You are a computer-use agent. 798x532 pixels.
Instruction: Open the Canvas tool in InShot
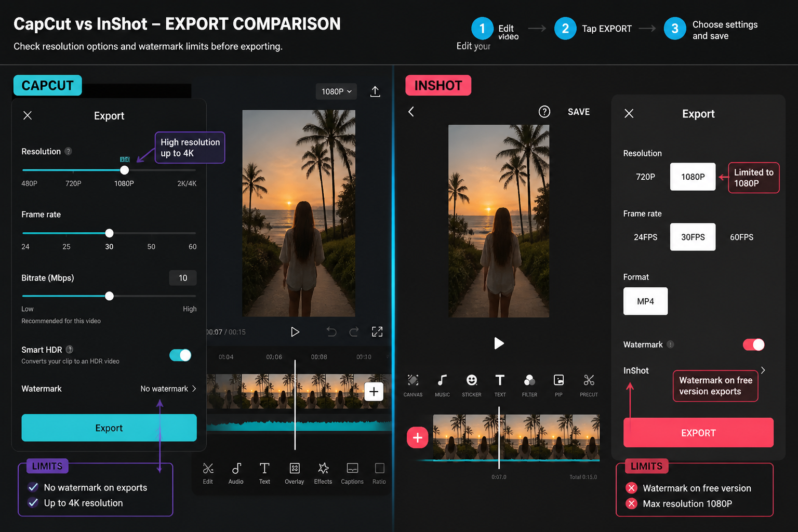coord(413,385)
